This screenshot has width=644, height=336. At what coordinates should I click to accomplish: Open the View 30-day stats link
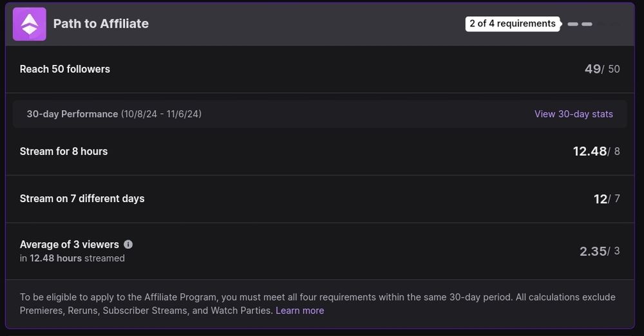(x=573, y=114)
